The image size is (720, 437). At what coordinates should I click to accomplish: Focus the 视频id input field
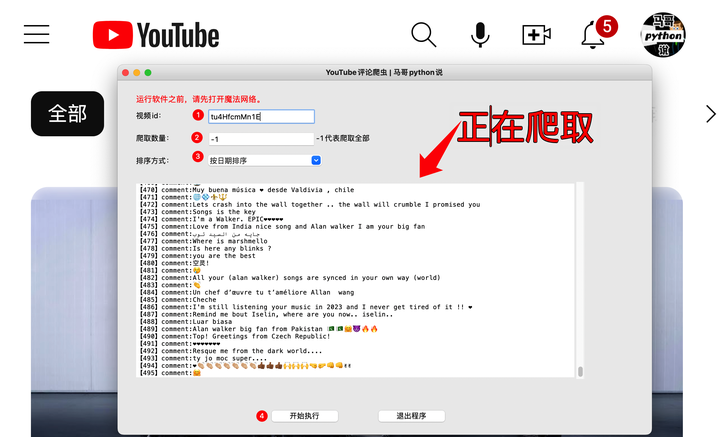261,117
